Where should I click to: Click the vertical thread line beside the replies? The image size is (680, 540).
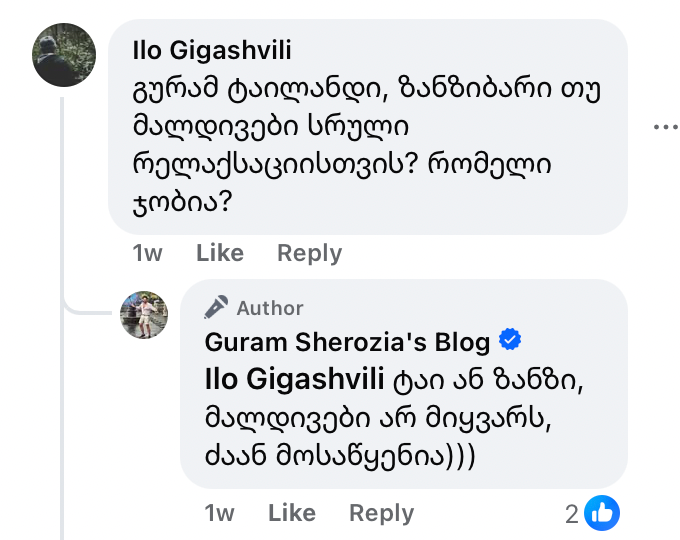pyautogui.click(x=63, y=400)
